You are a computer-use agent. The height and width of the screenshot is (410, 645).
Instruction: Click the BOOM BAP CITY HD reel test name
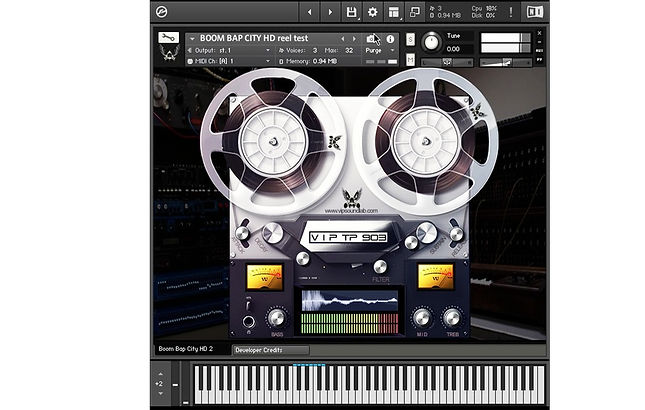click(254, 38)
